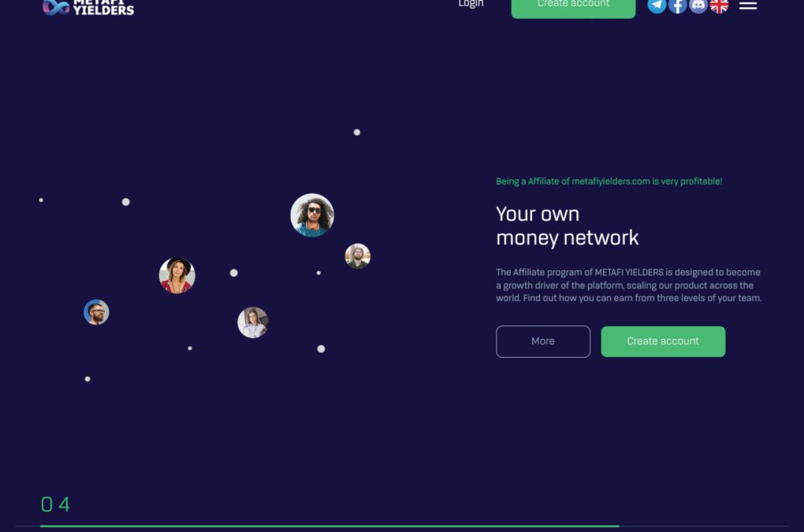Open the Facebook social icon
The image size is (804, 532).
677,6
